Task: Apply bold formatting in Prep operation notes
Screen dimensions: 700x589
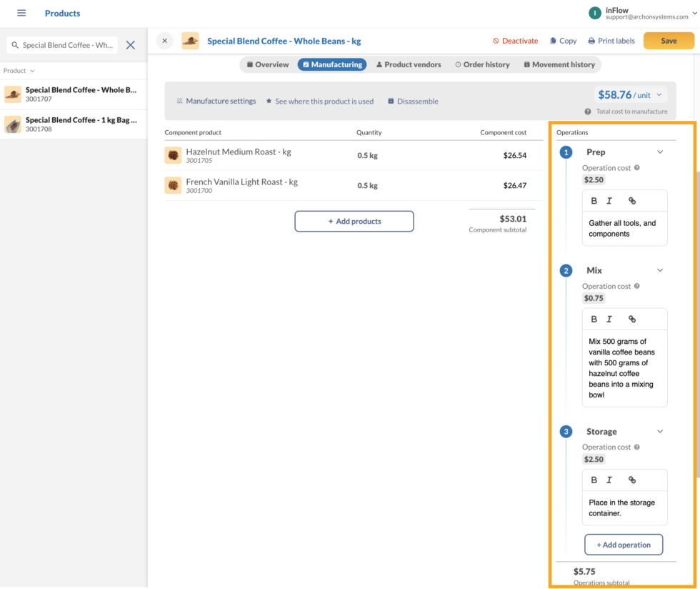Action: click(x=594, y=201)
